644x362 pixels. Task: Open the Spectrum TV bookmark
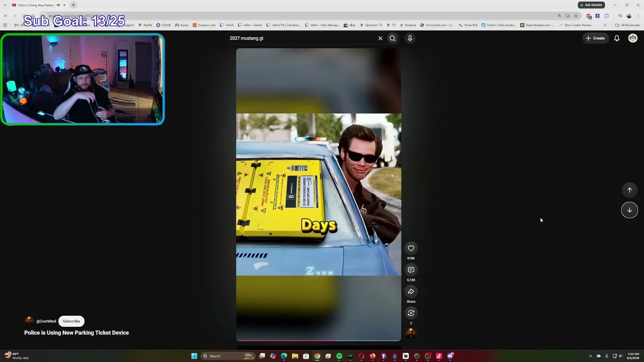click(371, 25)
